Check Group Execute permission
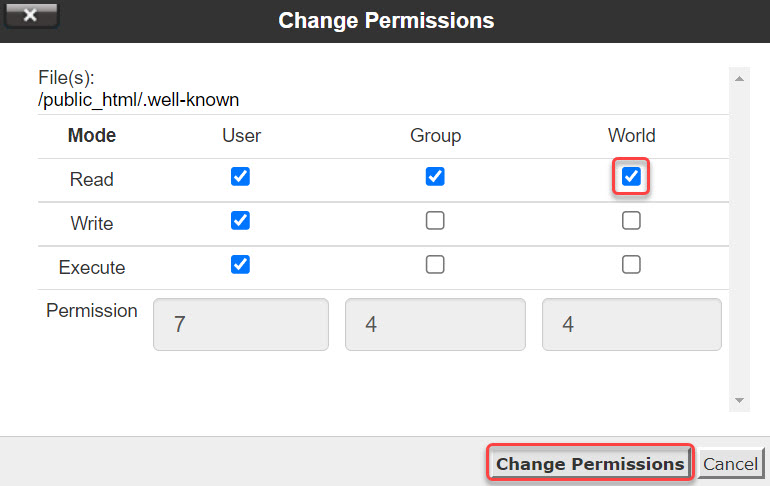770x486 pixels. pos(435,265)
